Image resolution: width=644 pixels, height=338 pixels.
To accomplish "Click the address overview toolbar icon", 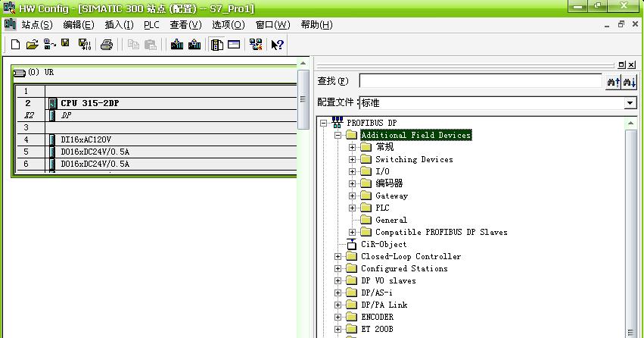I will pyautogui.click(x=234, y=44).
